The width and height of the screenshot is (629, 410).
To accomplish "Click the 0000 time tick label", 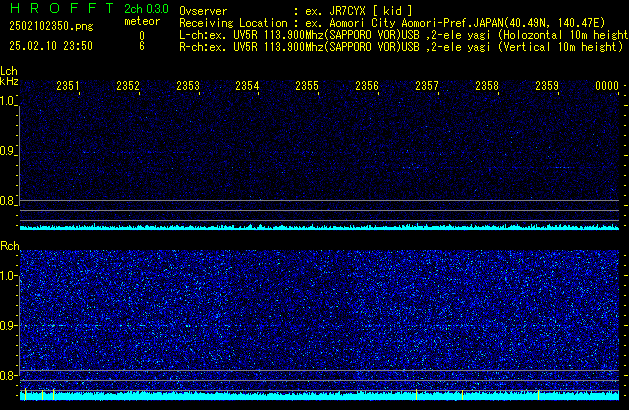I will point(607,86).
